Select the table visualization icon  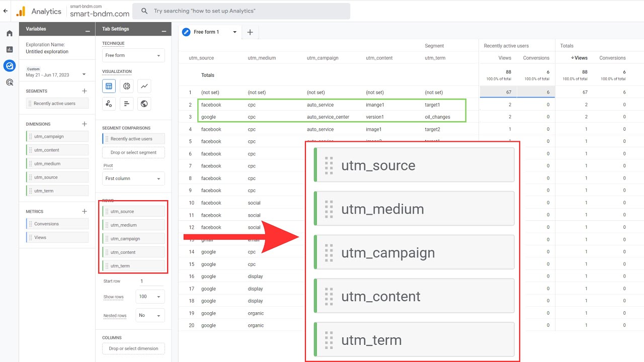click(109, 86)
